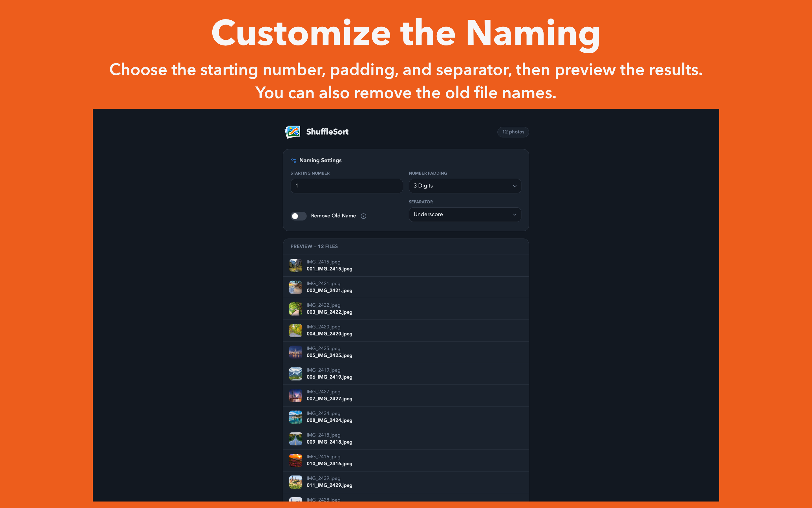Click new name 011_IMG_2429.jpeg
Screen dimensions: 812x508
tap(329, 485)
